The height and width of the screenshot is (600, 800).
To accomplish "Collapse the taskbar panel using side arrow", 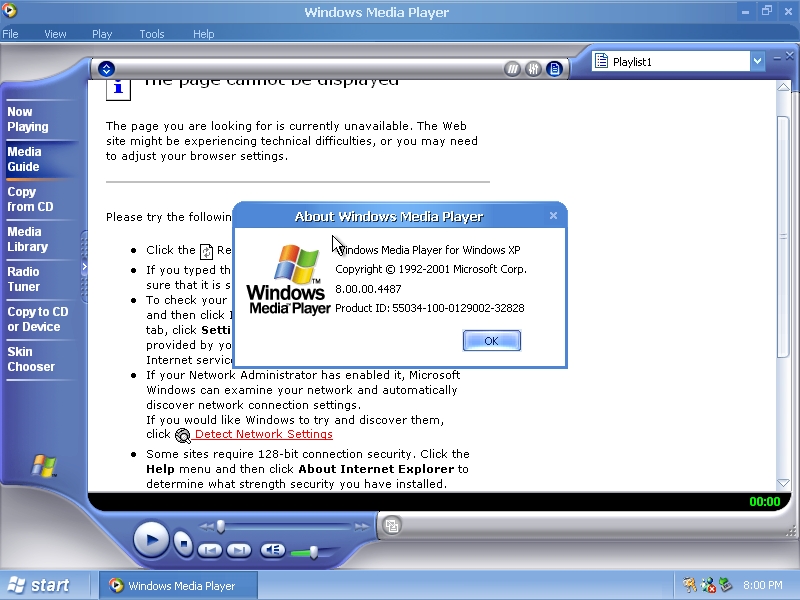I will click(85, 266).
